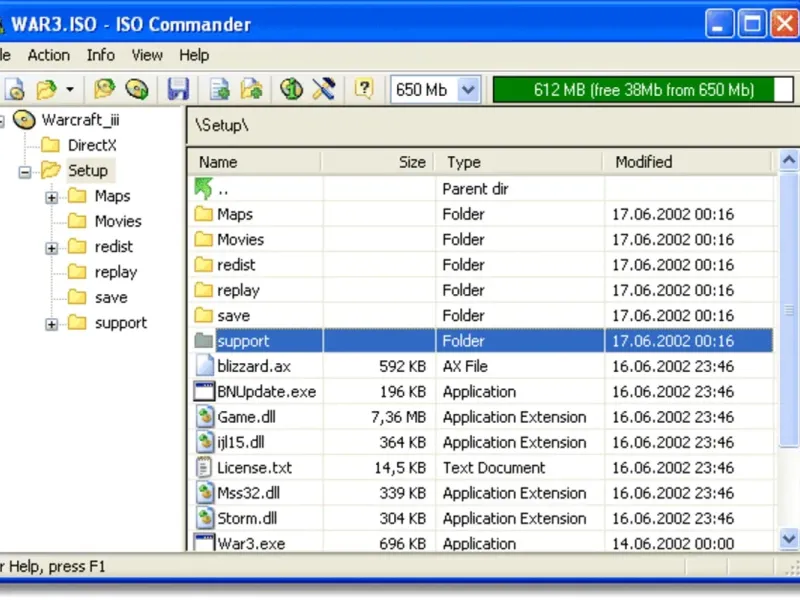Open the dropdown arrow next to open icon
Screen dimensions: 800x600
[70, 90]
